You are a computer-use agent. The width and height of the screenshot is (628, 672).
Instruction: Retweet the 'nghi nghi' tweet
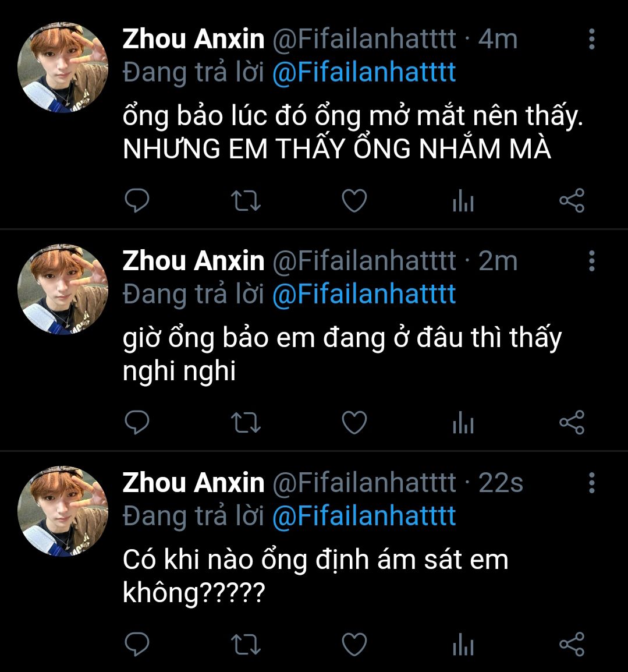tap(246, 423)
